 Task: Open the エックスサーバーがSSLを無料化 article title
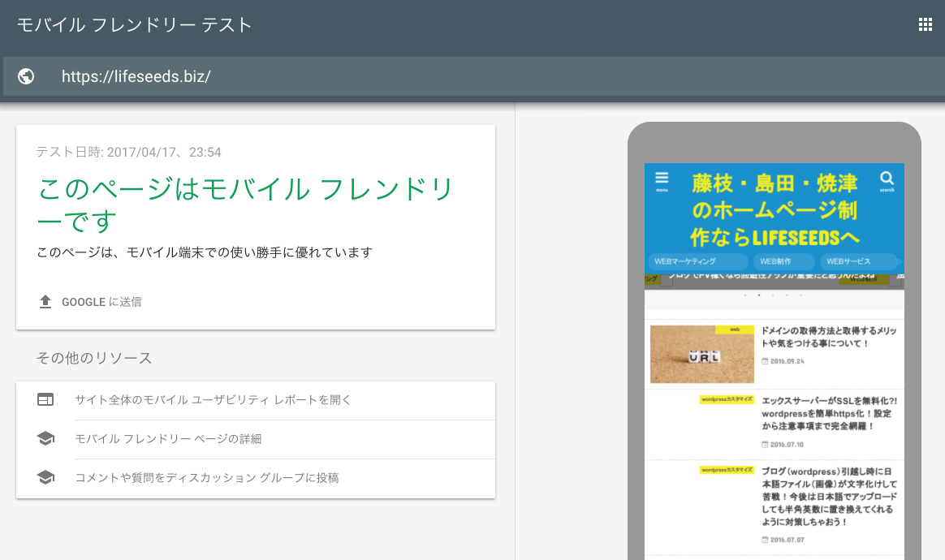coord(828,413)
